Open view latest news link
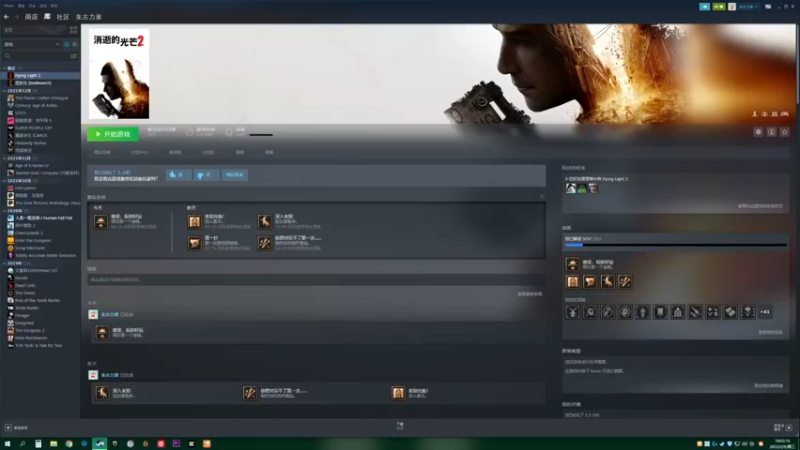This screenshot has width=800, height=450. click(530, 294)
